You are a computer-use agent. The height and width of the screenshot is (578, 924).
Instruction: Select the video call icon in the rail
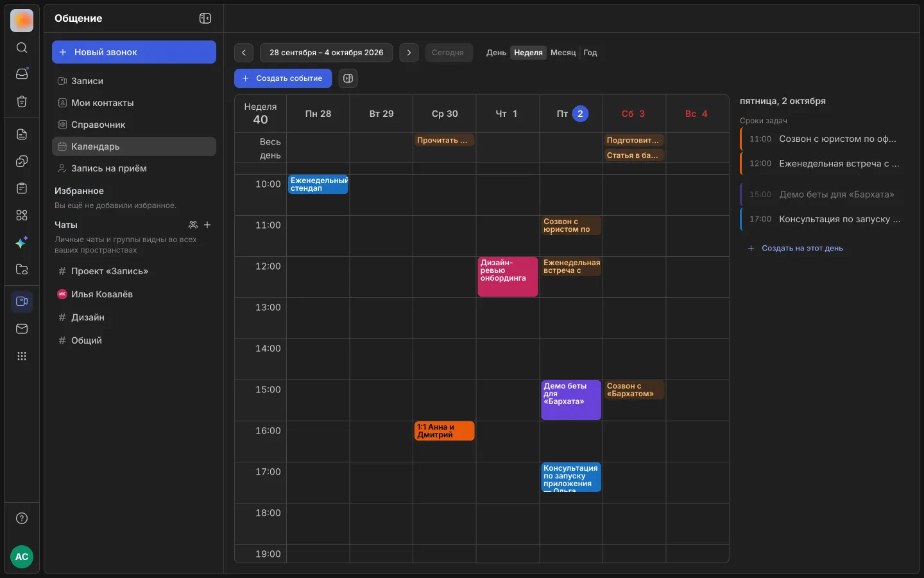coord(22,301)
